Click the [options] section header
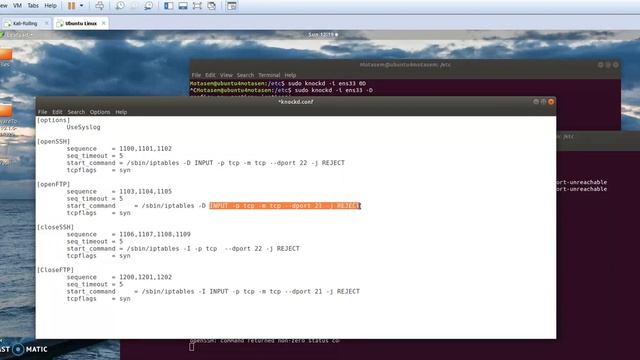 53,120
